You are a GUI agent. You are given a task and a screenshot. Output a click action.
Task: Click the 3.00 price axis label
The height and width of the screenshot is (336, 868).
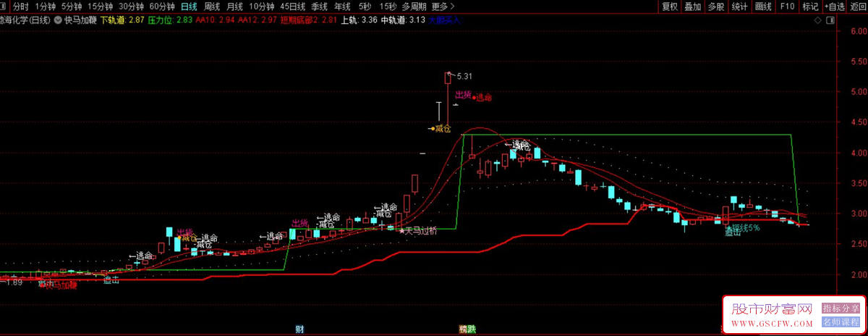[857, 214]
